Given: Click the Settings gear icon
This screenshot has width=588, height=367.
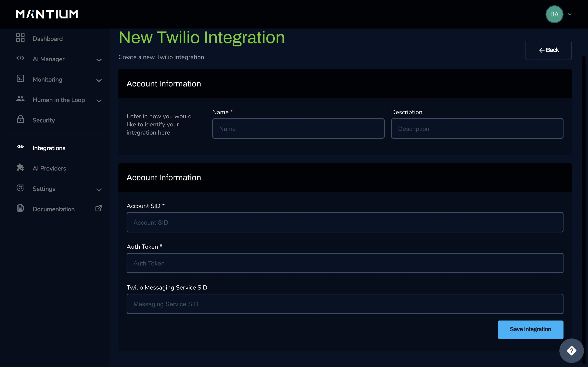Looking at the screenshot, I should [20, 188].
